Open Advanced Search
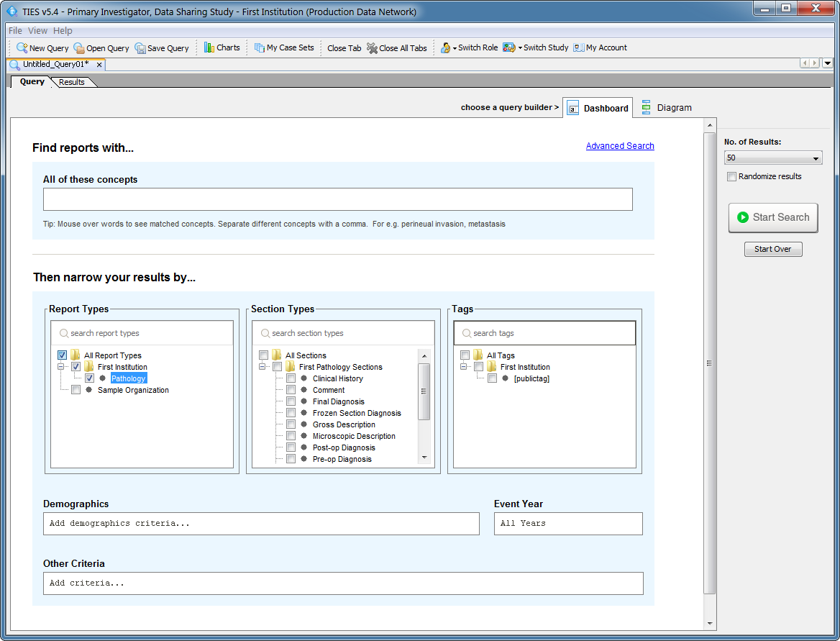The image size is (840, 641). [619, 145]
